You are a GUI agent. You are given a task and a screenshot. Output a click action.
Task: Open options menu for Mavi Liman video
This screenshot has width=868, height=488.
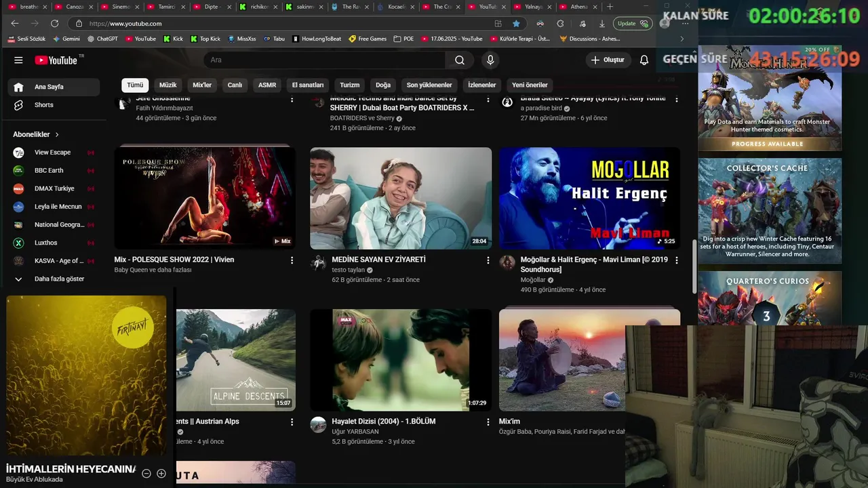[677, 260]
